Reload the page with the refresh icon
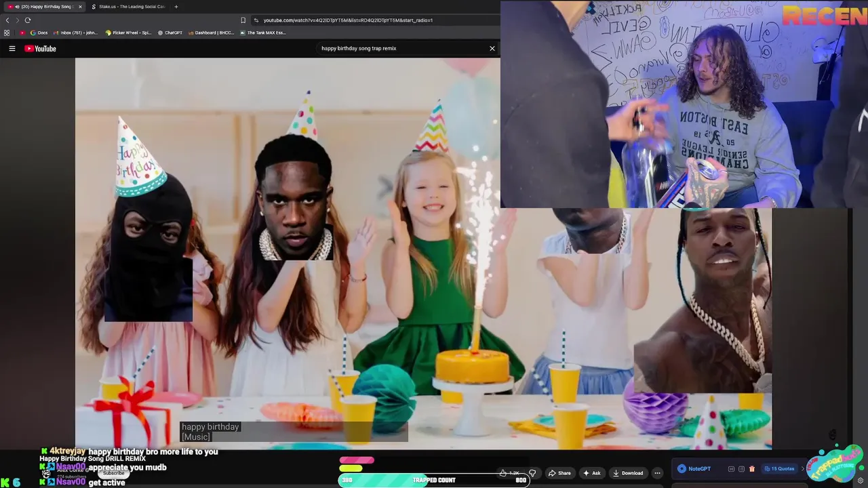Viewport: 868px width, 488px height. click(x=28, y=20)
